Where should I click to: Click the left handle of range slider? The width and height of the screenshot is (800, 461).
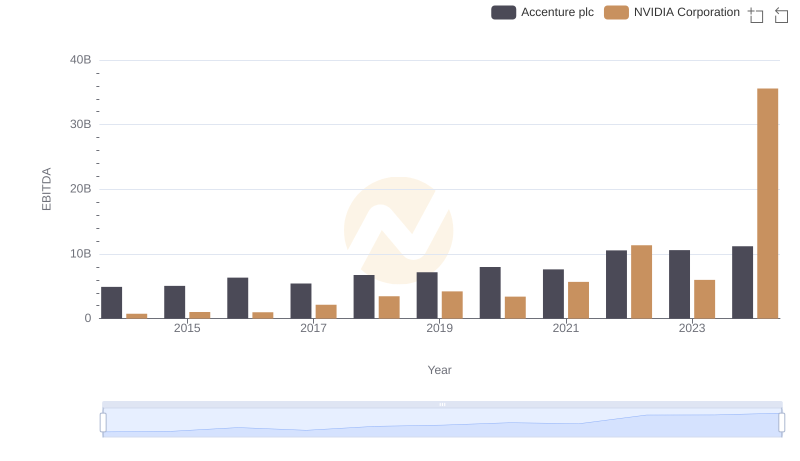(x=103, y=422)
